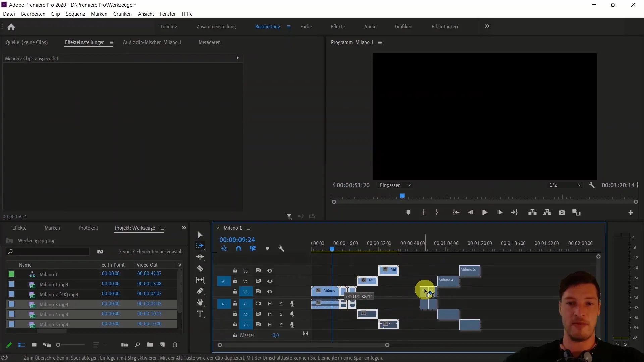Enable voice-over record on A1
Viewport: 644px width, 362px height.
(292, 304)
